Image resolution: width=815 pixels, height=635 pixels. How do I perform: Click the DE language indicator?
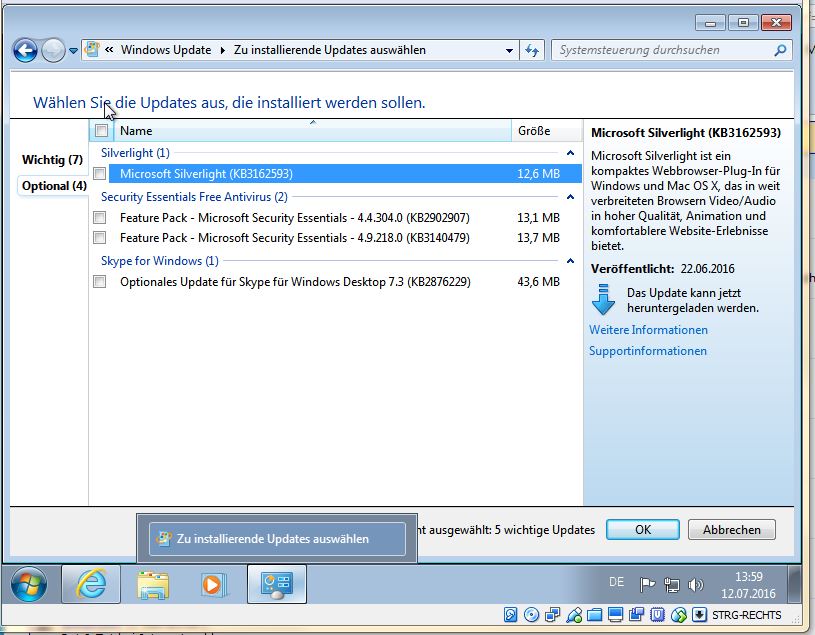pyautogui.click(x=616, y=582)
